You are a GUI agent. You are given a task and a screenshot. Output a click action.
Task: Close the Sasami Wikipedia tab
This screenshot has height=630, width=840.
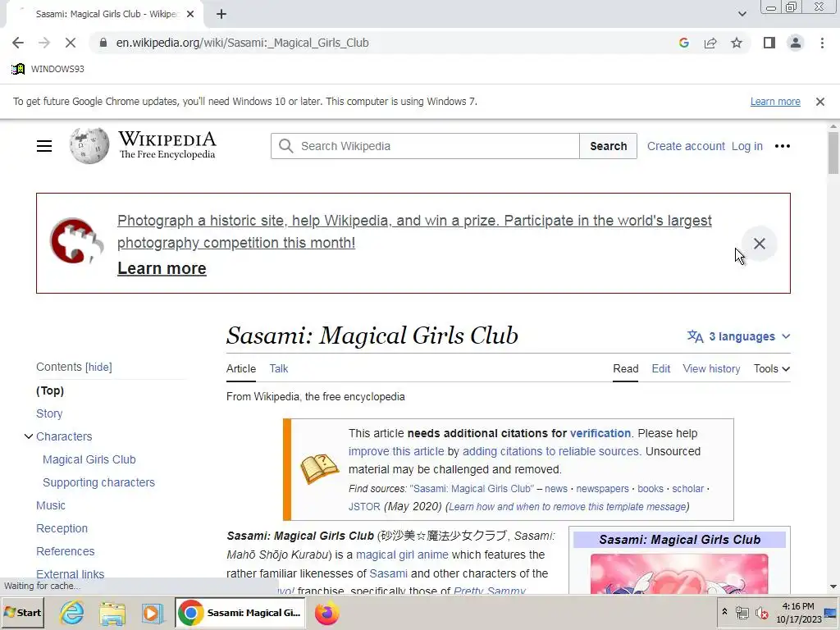click(x=190, y=15)
